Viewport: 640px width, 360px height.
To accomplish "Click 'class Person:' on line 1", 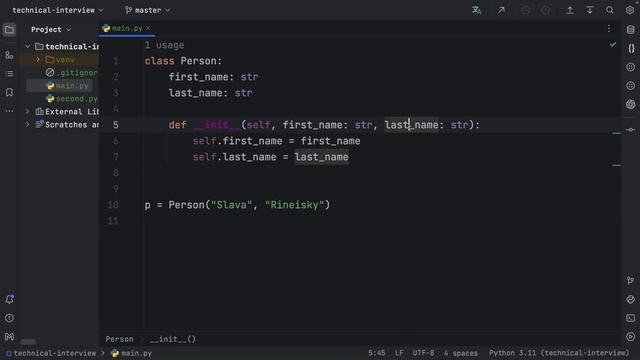I will 183,61.
